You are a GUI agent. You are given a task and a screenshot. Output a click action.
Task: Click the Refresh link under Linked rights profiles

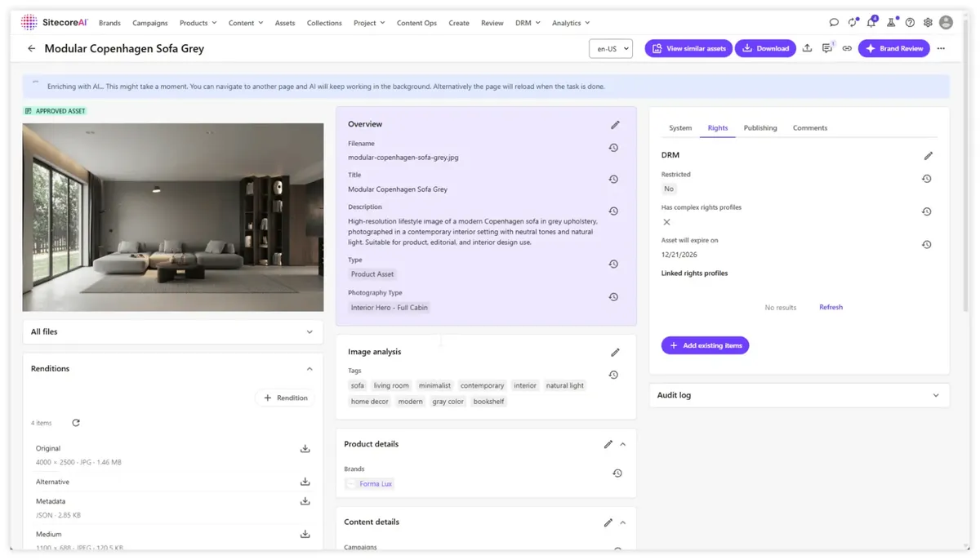(x=831, y=308)
